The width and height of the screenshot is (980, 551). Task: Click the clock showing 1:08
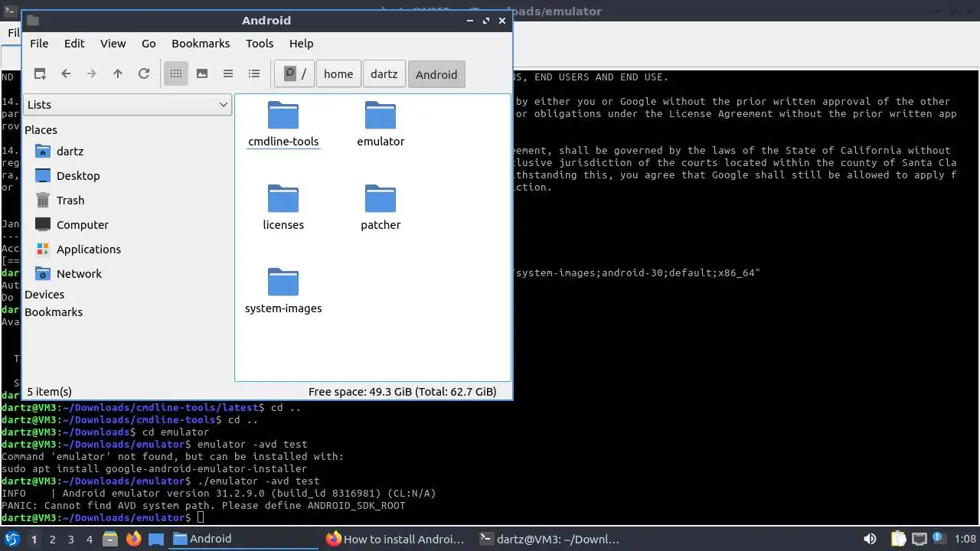click(965, 539)
